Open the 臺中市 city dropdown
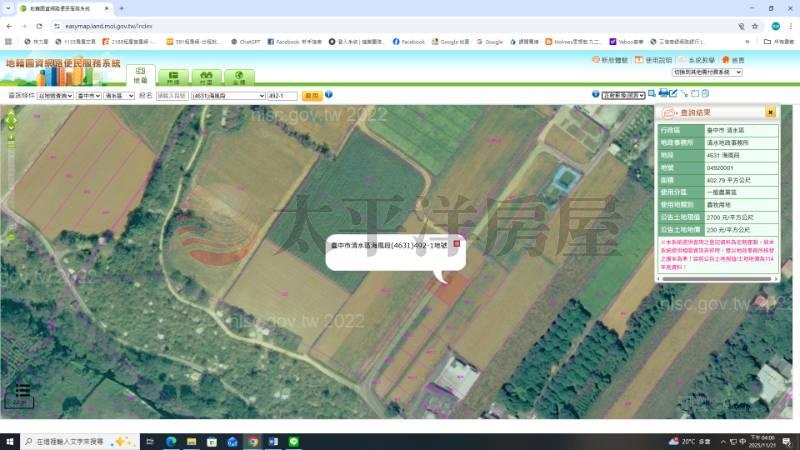 [88, 96]
